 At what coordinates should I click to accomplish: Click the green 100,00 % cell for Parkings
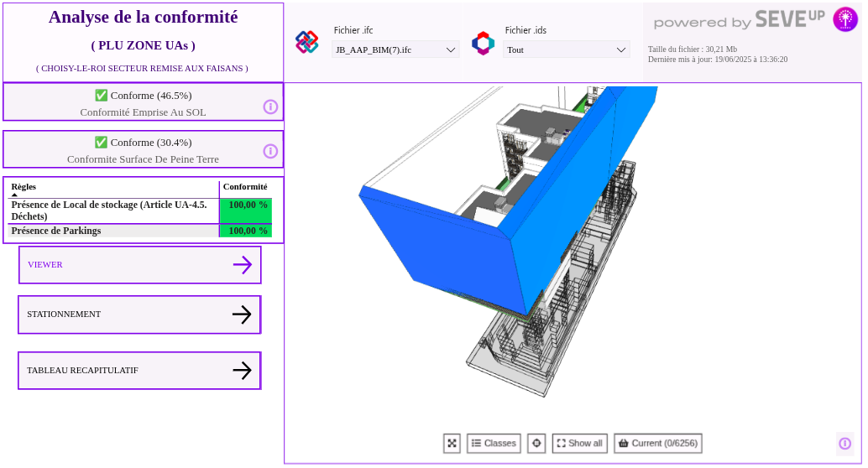pos(246,231)
